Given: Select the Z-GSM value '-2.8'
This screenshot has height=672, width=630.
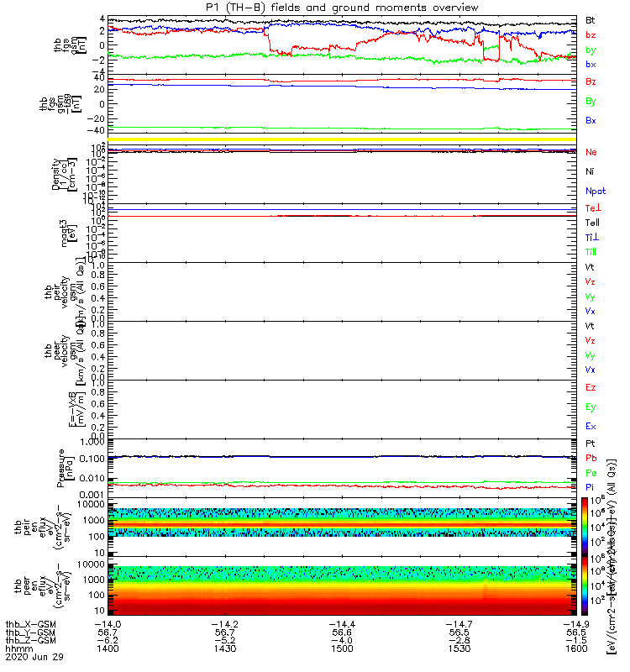Looking at the screenshot, I should (x=459, y=641).
